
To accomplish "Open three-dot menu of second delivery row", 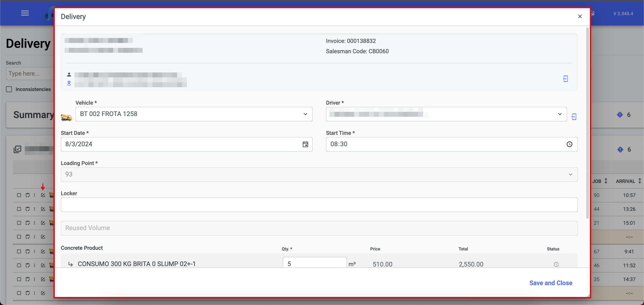I will pyautogui.click(x=34, y=209).
